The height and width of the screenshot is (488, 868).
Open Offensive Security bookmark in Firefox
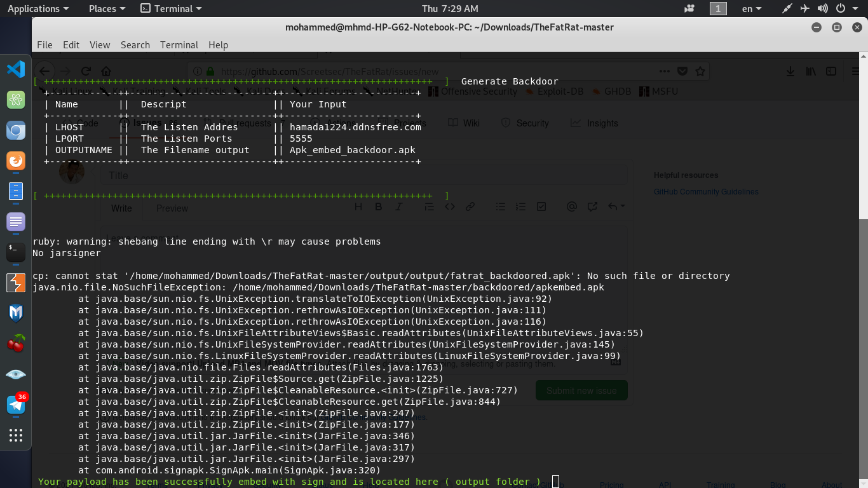tap(473, 91)
